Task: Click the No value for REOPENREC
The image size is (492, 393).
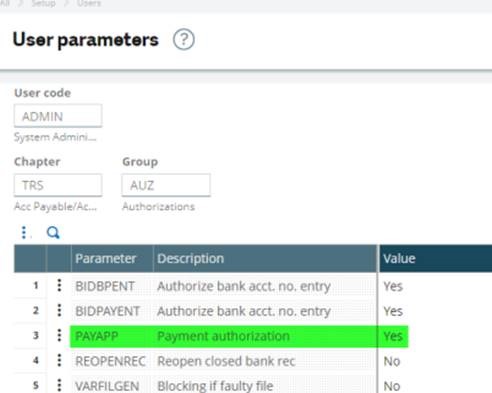Action: pyautogui.click(x=392, y=361)
